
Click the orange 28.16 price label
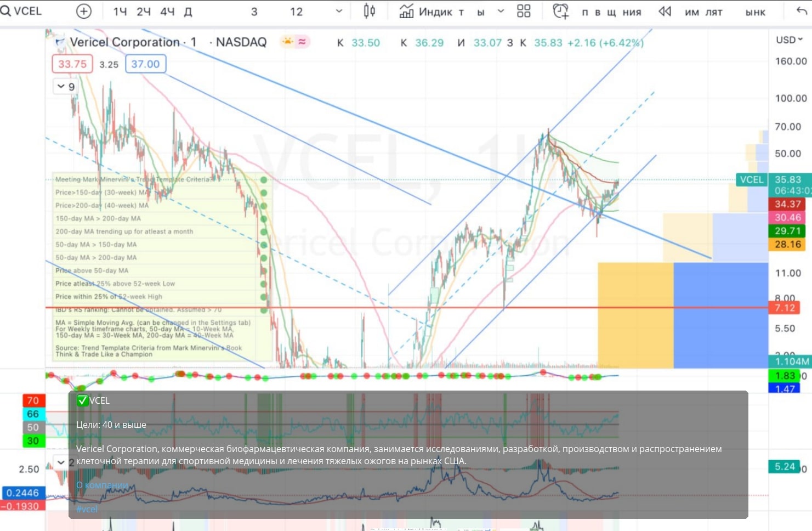788,244
